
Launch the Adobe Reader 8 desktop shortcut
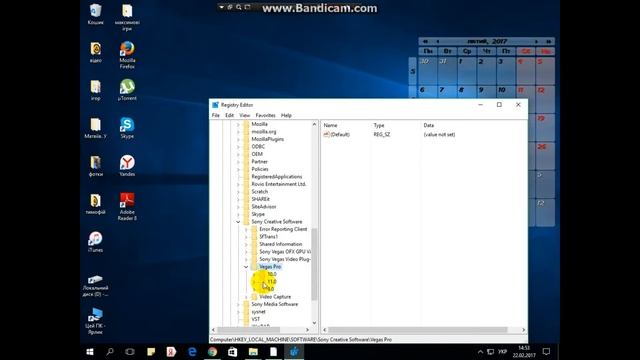tap(127, 207)
